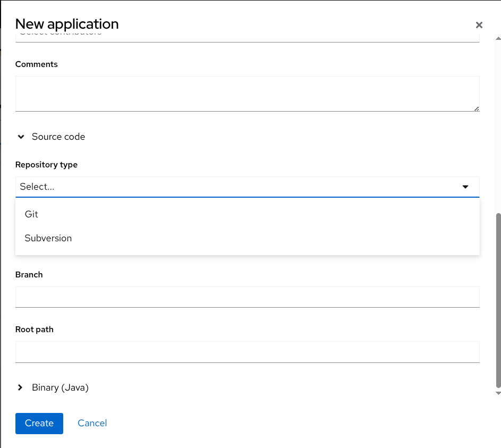Click the scrollbar down arrow
The height and width of the screenshot is (448, 501).
pyautogui.click(x=498, y=393)
